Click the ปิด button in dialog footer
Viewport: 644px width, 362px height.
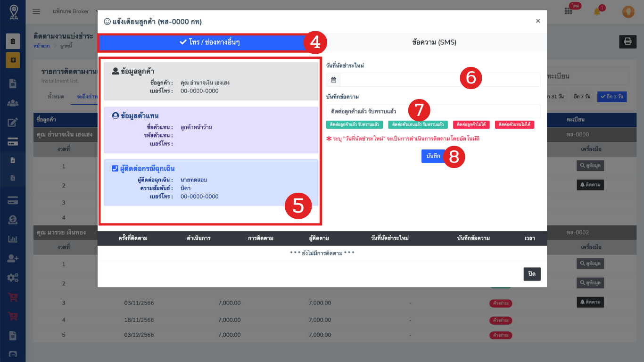point(532,274)
